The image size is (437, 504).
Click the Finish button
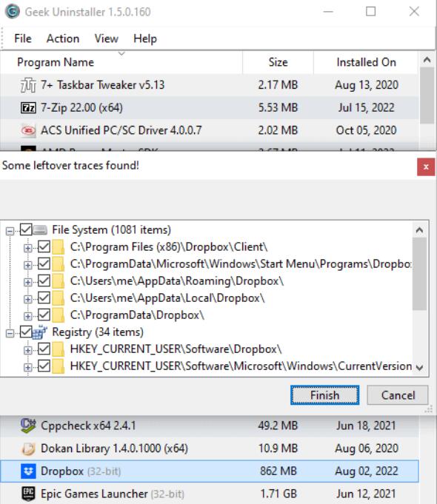(324, 395)
